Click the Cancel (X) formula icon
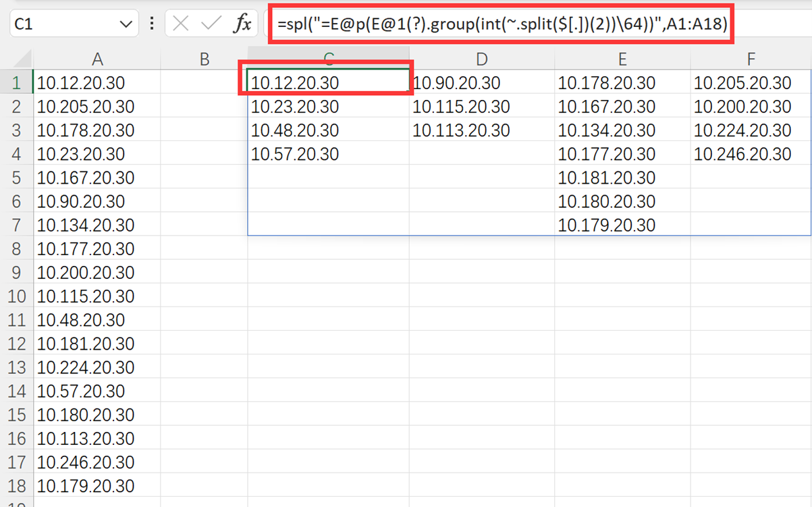Image resolution: width=812 pixels, height=507 pixels. tap(181, 24)
